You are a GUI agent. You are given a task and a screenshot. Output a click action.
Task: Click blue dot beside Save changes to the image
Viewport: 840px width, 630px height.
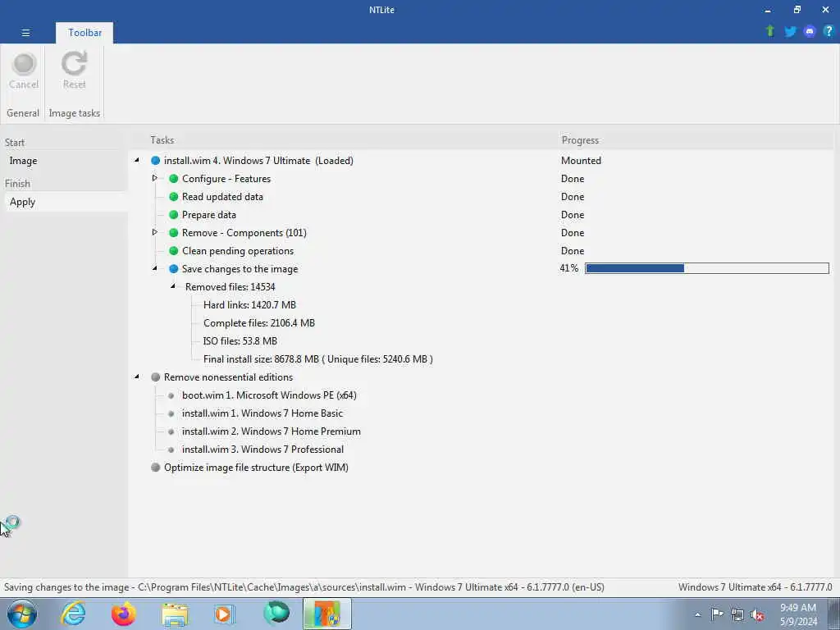tap(174, 269)
